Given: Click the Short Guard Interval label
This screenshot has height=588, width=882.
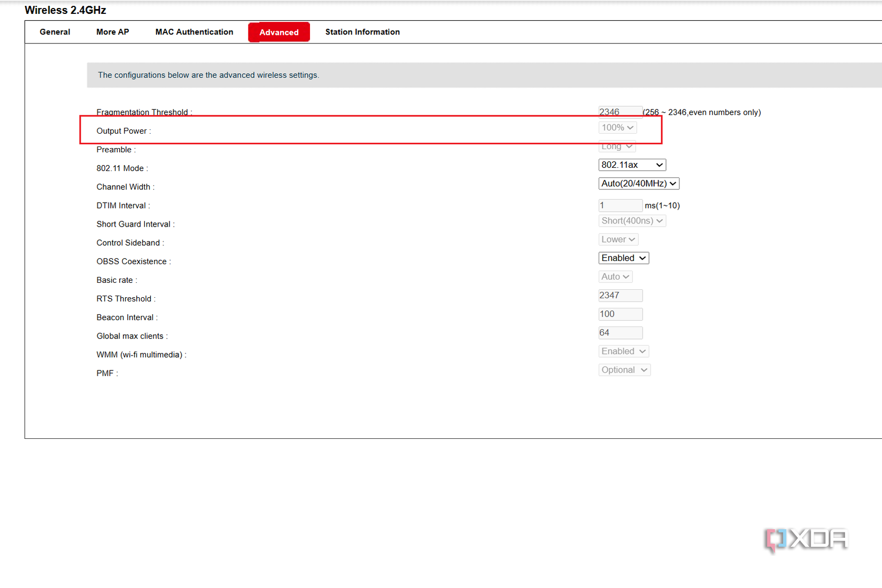Looking at the screenshot, I should click(135, 225).
